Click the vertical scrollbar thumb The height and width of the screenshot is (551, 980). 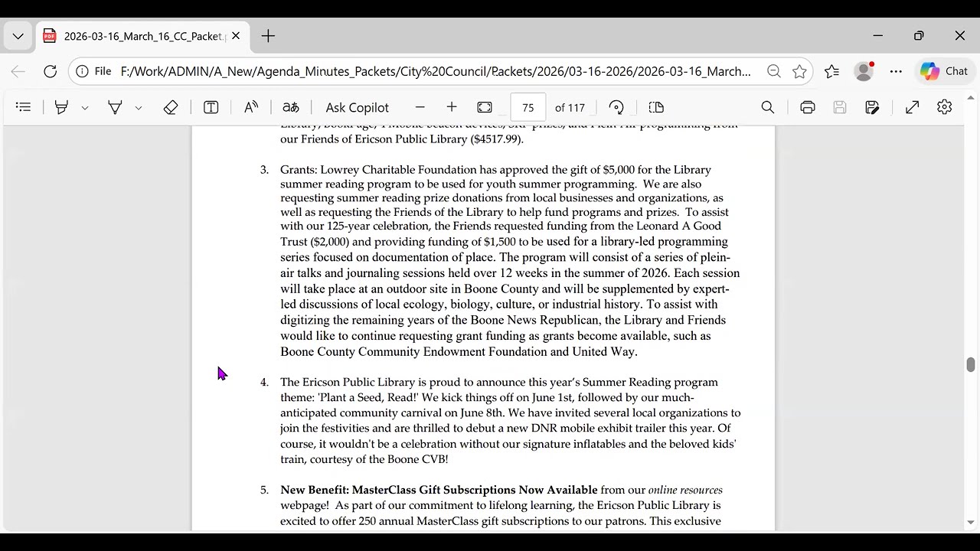pos(971,365)
